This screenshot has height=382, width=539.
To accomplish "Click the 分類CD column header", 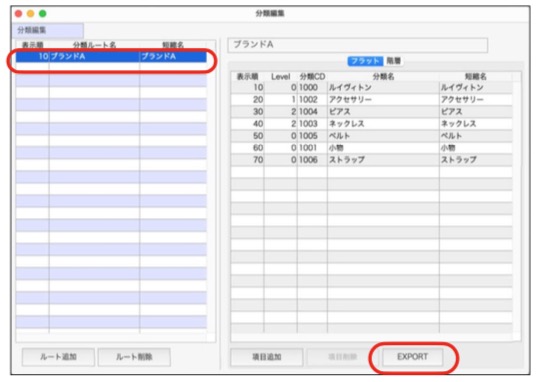I will (x=312, y=76).
